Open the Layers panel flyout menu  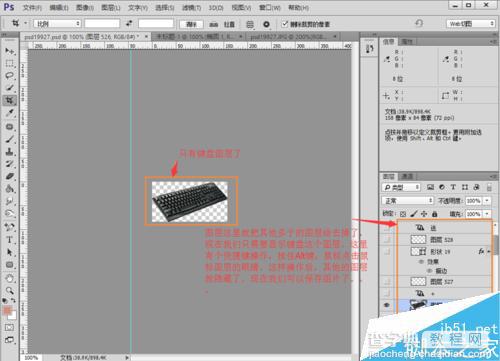point(493,176)
